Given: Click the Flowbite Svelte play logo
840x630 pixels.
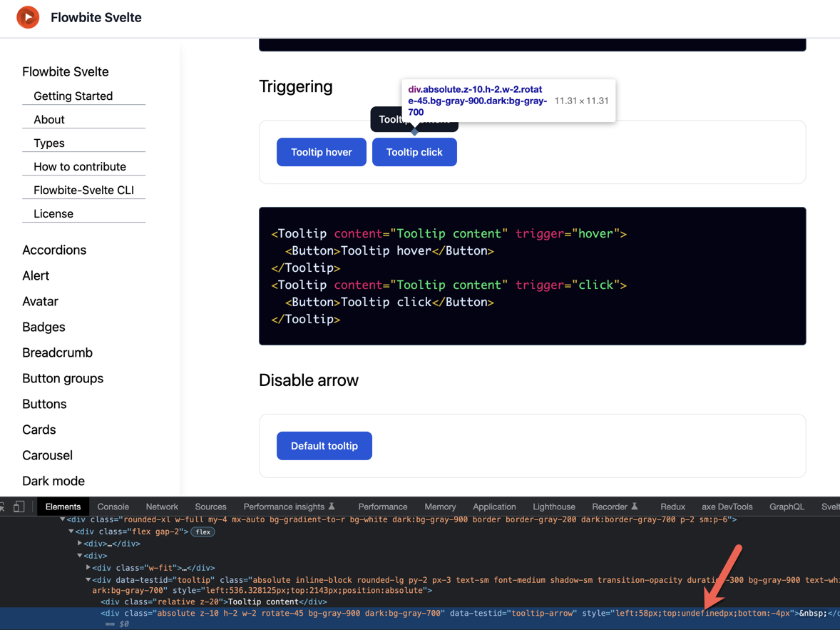Looking at the screenshot, I should pyautogui.click(x=27, y=16).
